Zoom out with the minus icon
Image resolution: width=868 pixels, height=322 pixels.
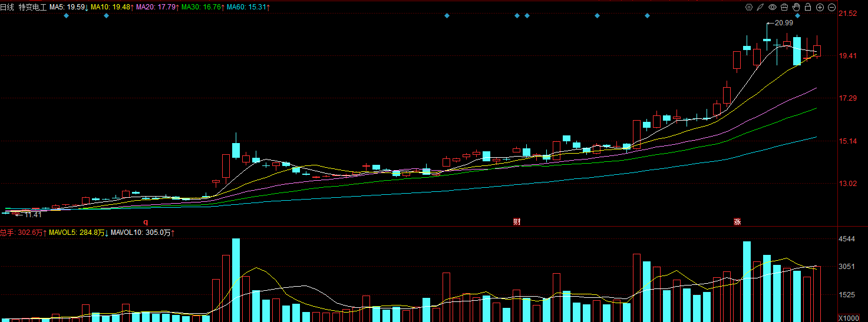pyautogui.click(x=831, y=7)
